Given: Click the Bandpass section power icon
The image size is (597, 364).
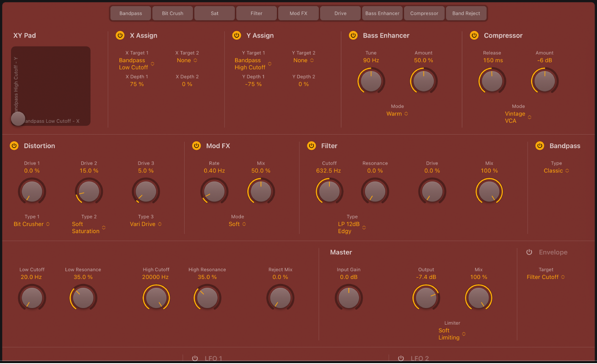Looking at the screenshot, I should click(x=540, y=146).
